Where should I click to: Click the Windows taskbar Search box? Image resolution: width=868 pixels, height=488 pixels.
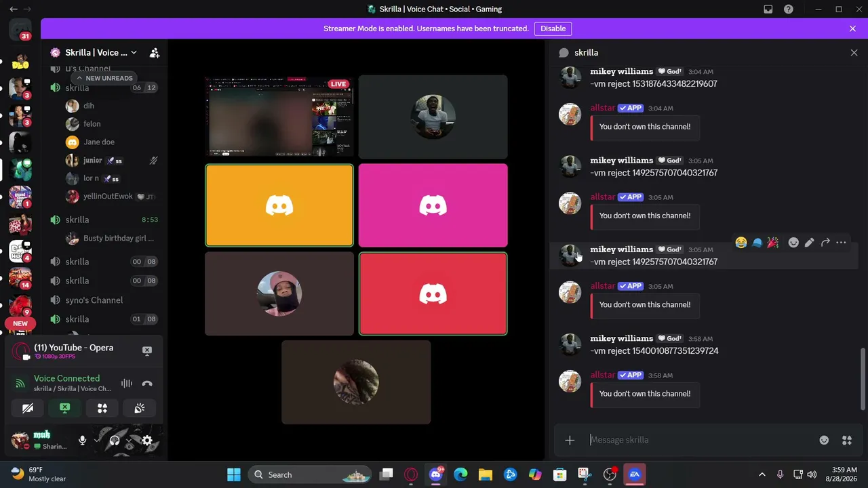point(309,474)
